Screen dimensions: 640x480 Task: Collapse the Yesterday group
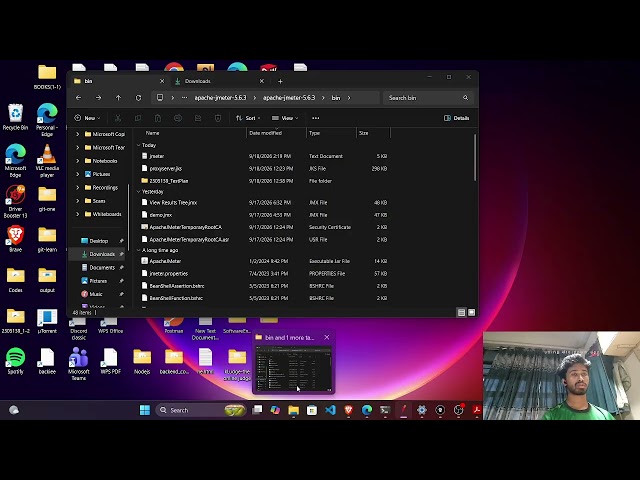click(138, 191)
